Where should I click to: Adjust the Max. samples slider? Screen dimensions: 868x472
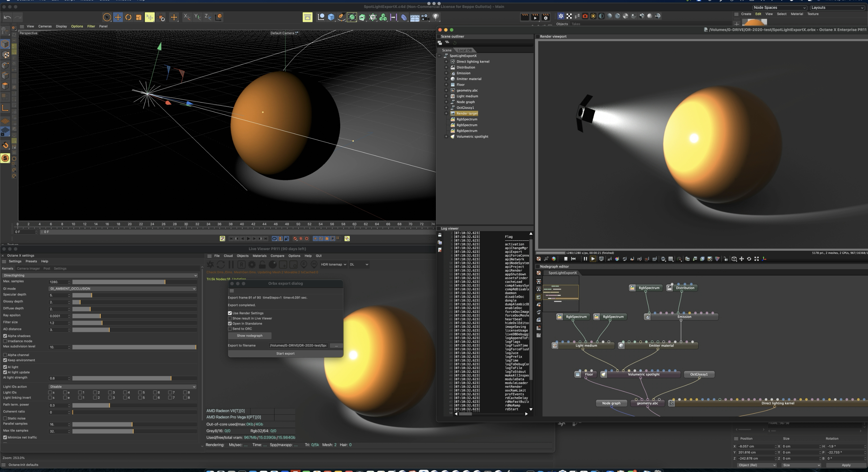coord(165,282)
